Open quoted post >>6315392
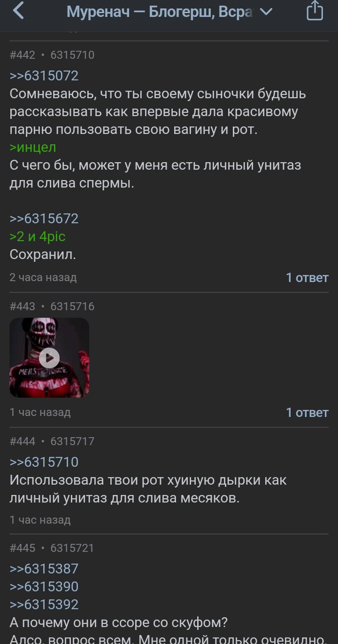338x644 pixels. coord(44,605)
